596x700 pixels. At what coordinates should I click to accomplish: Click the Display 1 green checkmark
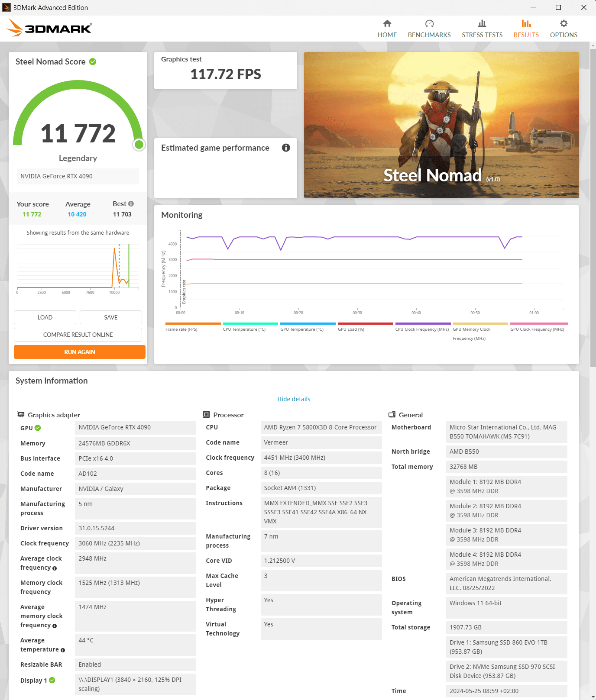(x=52, y=680)
